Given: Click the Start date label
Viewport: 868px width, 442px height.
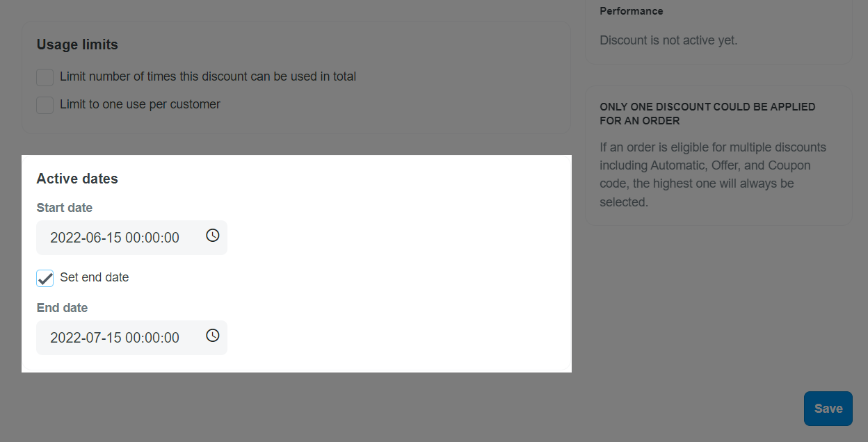Looking at the screenshot, I should tap(65, 208).
